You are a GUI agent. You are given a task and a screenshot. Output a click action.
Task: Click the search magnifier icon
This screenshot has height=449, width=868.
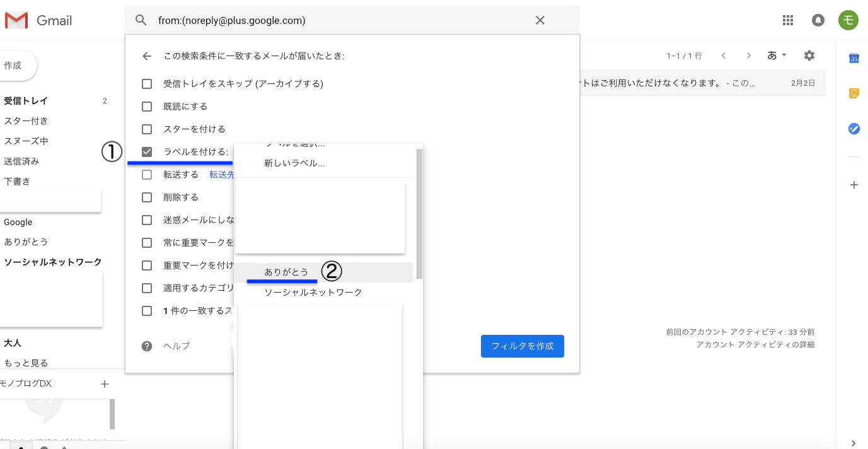coord(141,20)
